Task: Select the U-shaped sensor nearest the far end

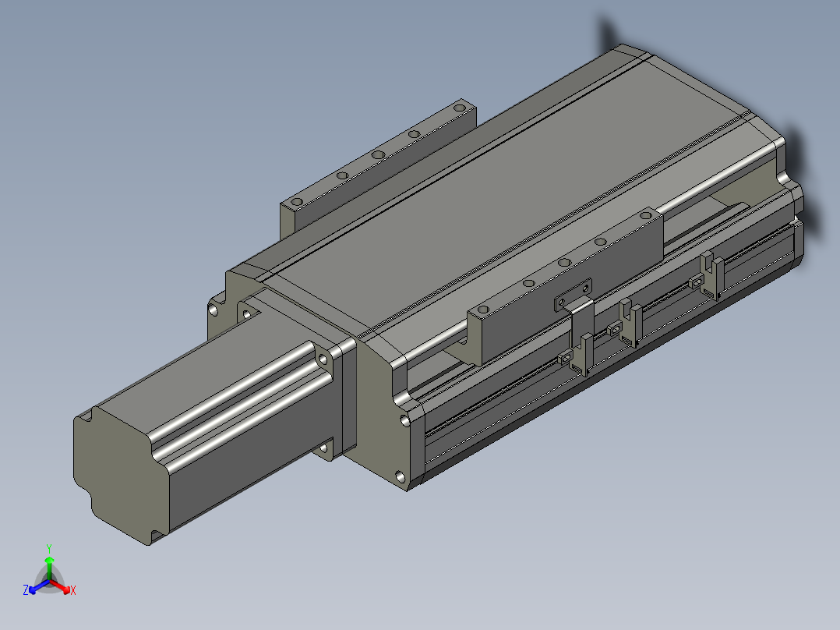Action: coord(711,275)
